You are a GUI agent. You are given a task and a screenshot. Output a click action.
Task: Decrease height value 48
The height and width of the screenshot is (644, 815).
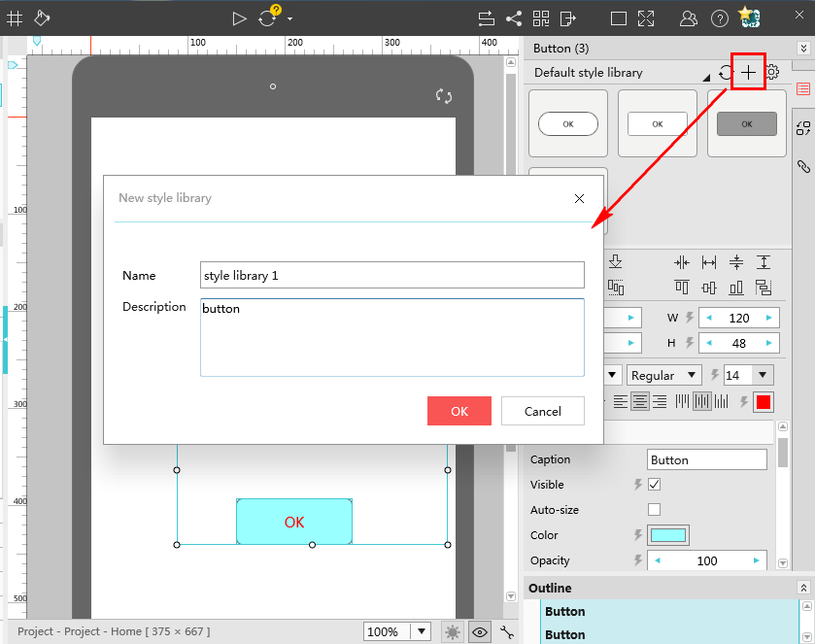pyautogui.click(x=709, y=343)
